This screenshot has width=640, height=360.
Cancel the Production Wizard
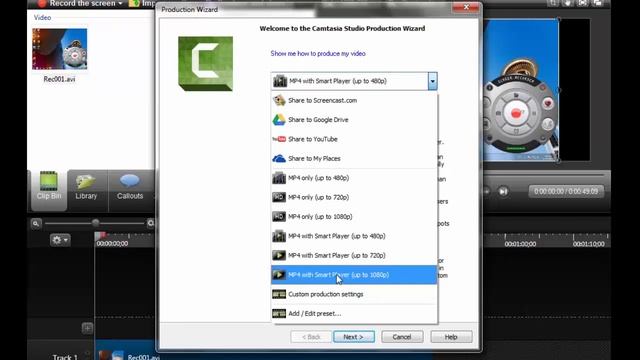(x=402, y=337)
